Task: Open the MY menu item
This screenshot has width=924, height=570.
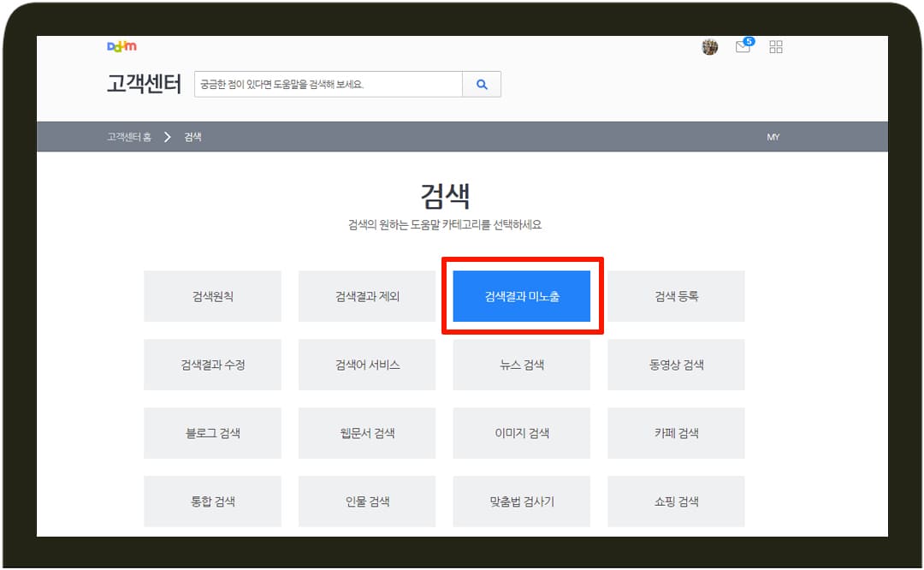Action: (773, 136)
